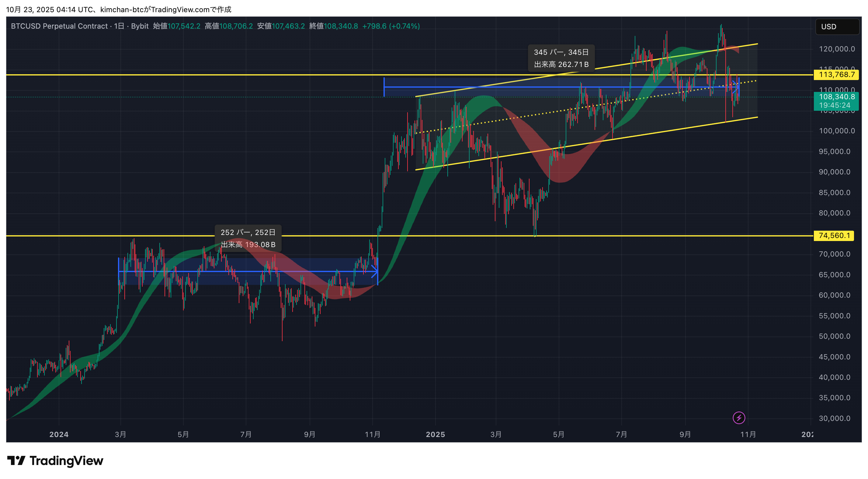Click the TradingView logo at bottom left
868x479 pixels.
tap(55, 460)
